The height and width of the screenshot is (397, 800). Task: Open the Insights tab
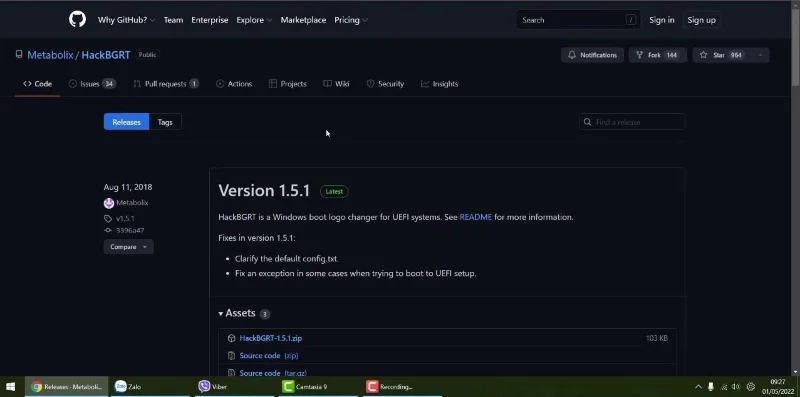439,84
